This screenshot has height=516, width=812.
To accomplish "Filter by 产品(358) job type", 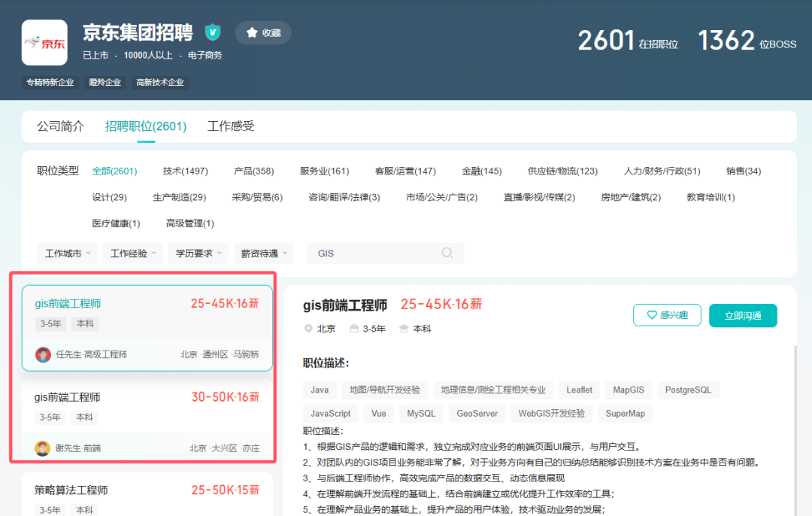I will pos(254,171).
